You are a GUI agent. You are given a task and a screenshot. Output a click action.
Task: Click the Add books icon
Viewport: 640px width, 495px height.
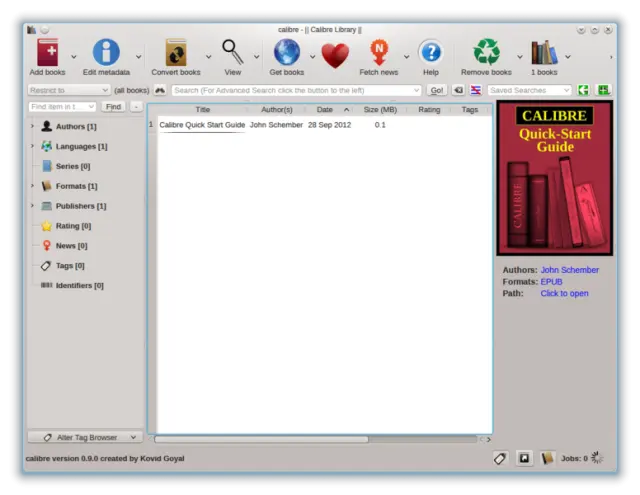pos(47,54)
